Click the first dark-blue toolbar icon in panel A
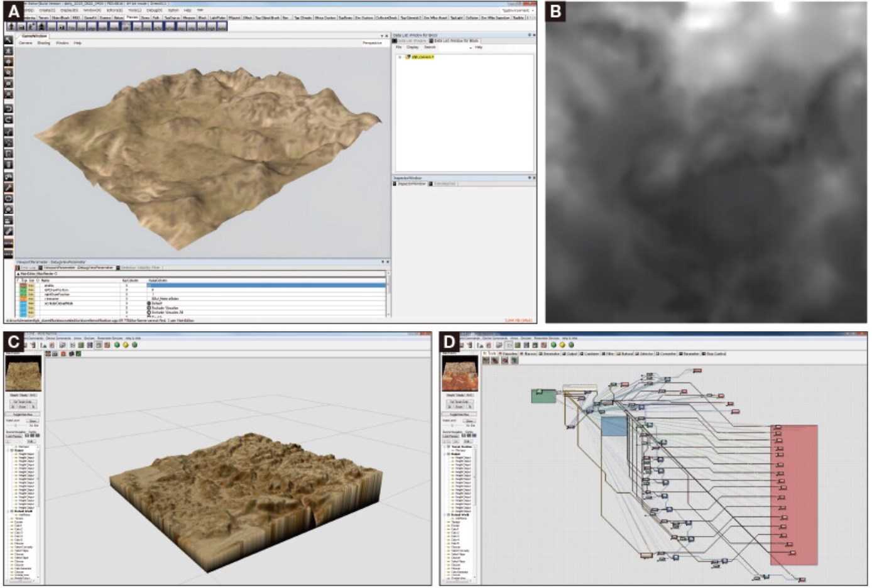Image resolution: width=872 pixels, height=588 pixels. pos(11,26)
